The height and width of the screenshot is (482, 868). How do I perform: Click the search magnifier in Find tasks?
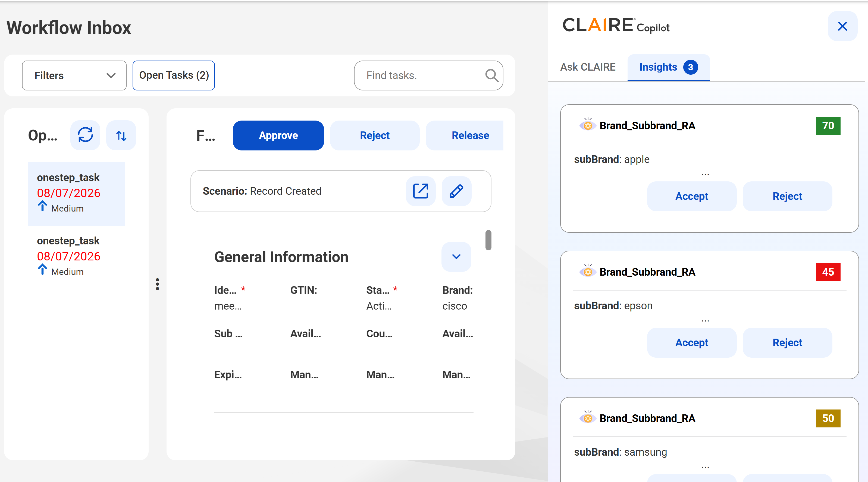(x=492, y=75)
